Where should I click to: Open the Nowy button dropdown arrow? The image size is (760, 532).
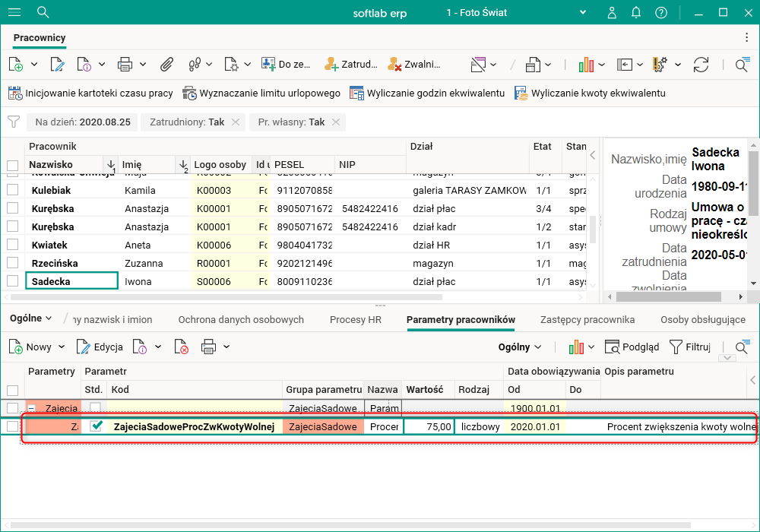pos(62,347)
